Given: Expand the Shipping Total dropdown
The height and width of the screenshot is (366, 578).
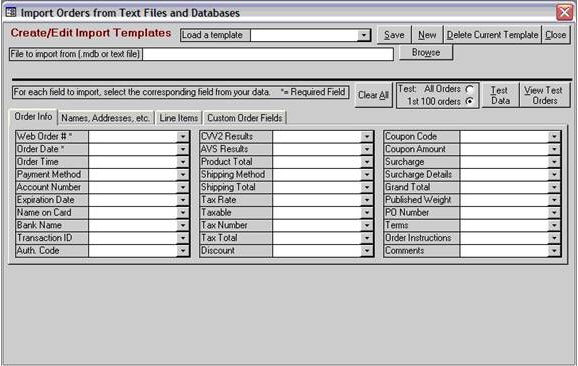Looking at the screenshot, I should click(367, 187).
